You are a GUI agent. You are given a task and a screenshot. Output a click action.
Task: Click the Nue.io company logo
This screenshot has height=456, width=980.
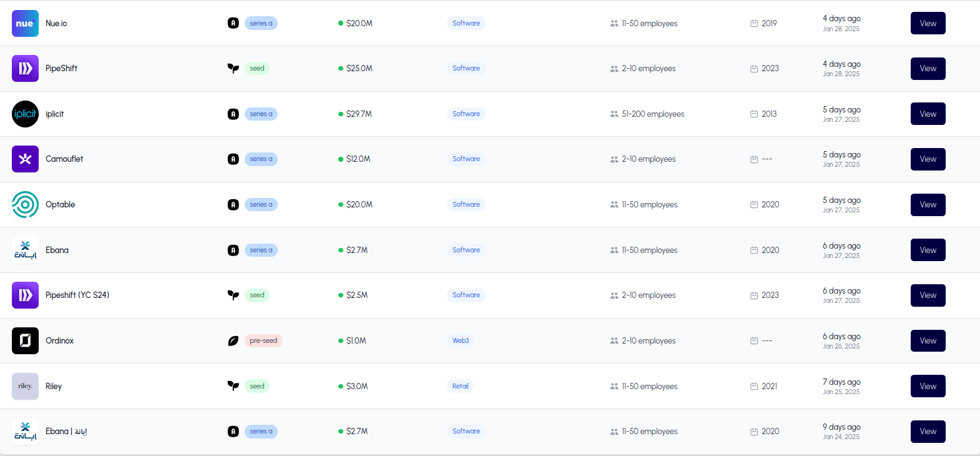click(25, 23)
